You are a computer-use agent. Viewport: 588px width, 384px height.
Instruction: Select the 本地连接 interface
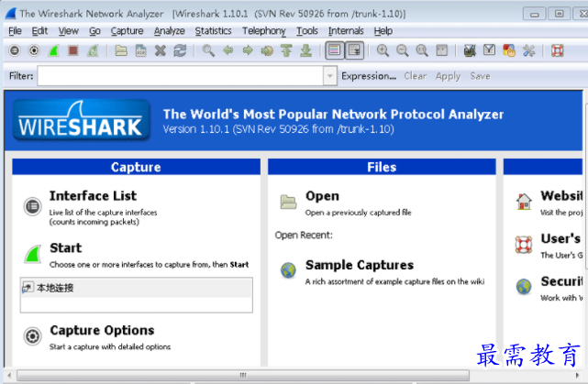click(x=136, y=288)
